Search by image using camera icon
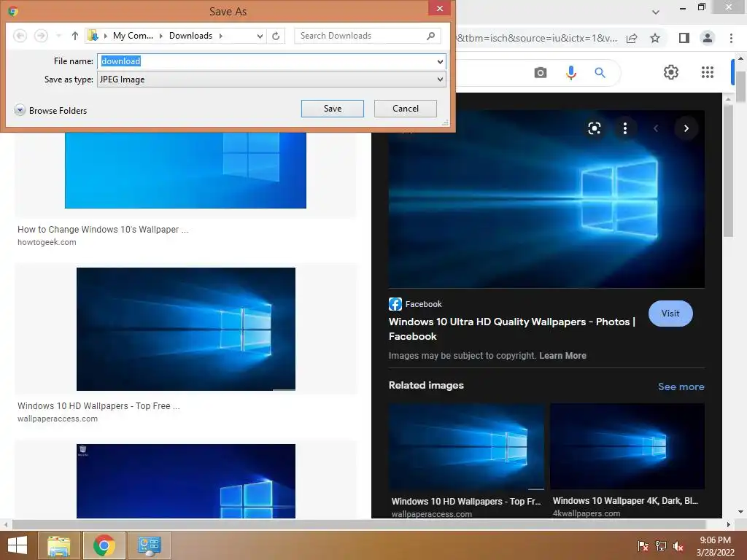Screen dimensions: 747x560 541,72
